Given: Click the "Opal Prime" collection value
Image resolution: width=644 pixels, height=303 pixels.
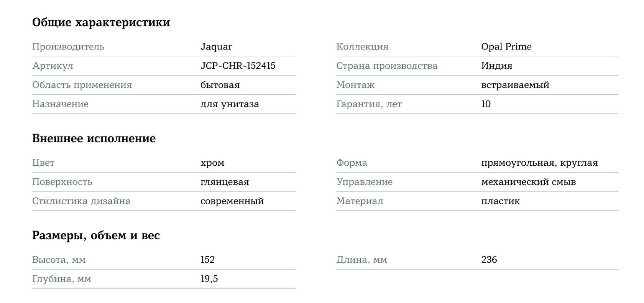Looking at the screenshot, I should (x=506, y=47).
